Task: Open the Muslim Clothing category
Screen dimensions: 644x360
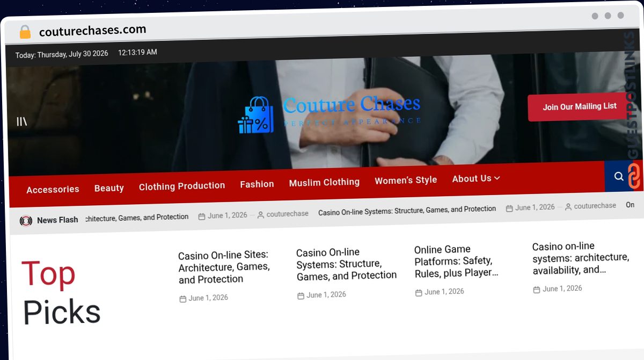Action: pyautogui.click(x=324, y=182)
